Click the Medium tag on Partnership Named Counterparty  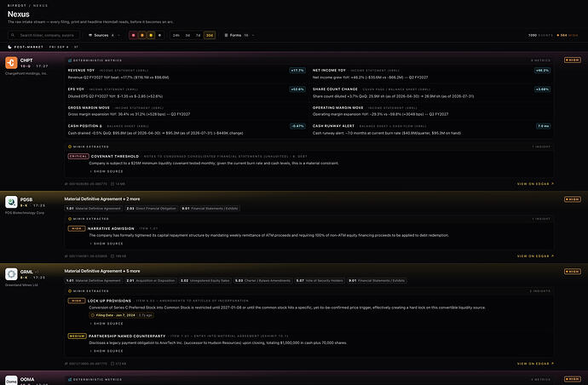(x=78, y=336)
